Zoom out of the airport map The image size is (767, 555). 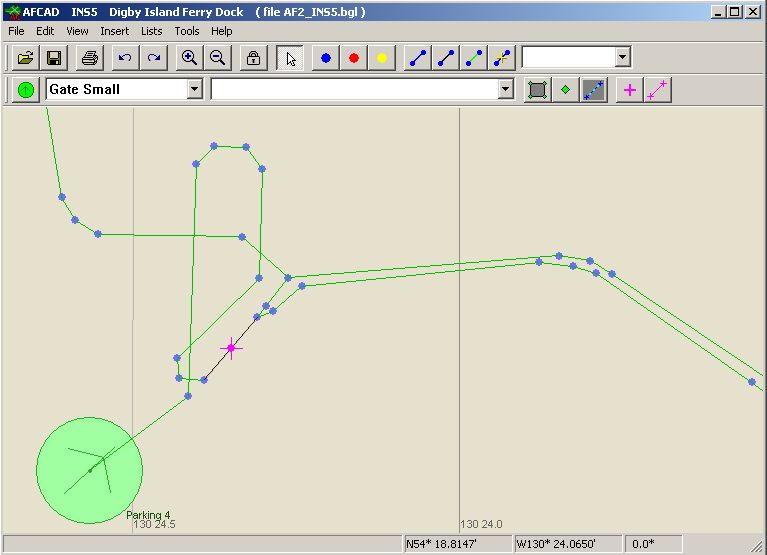tap(218, 58)
